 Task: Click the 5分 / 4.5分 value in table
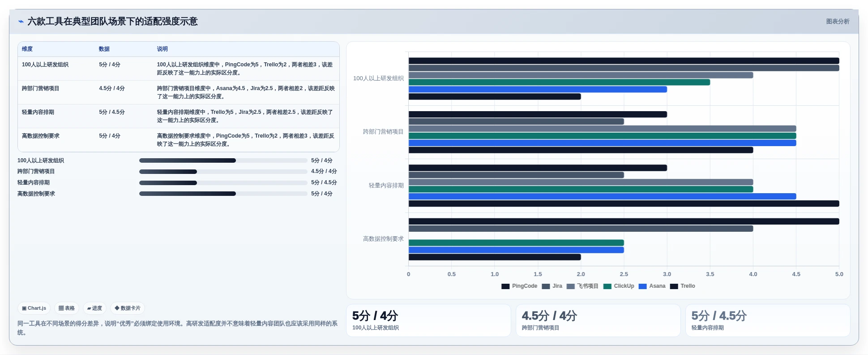[x=112, y=112]
